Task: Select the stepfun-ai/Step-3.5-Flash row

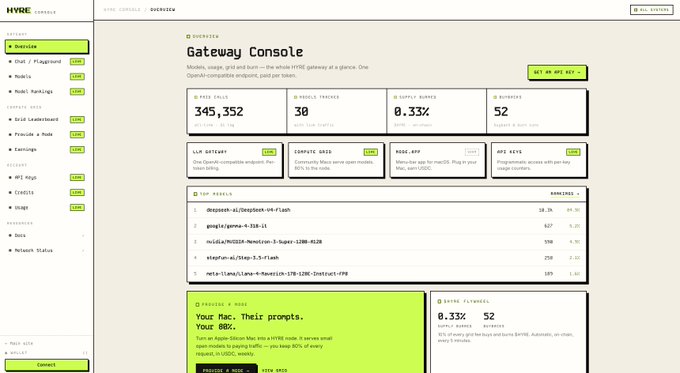Action: coord(387,258)
